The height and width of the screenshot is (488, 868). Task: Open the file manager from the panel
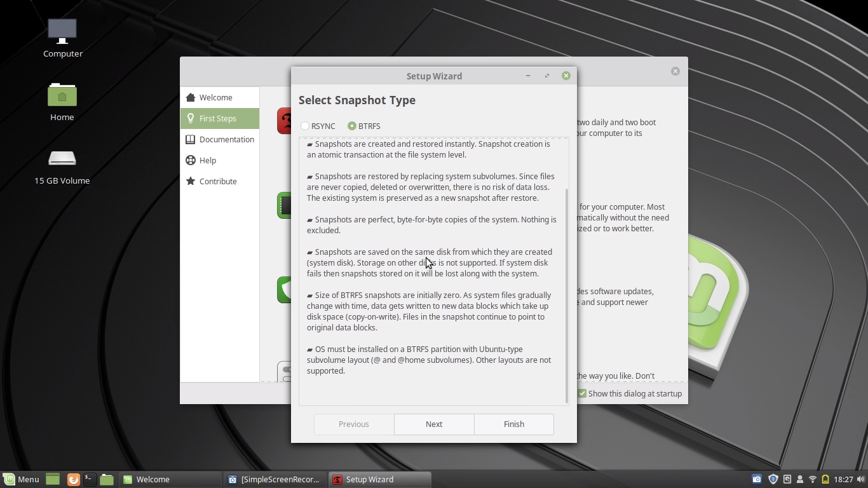pyautogui.click(x=107, y=479)
